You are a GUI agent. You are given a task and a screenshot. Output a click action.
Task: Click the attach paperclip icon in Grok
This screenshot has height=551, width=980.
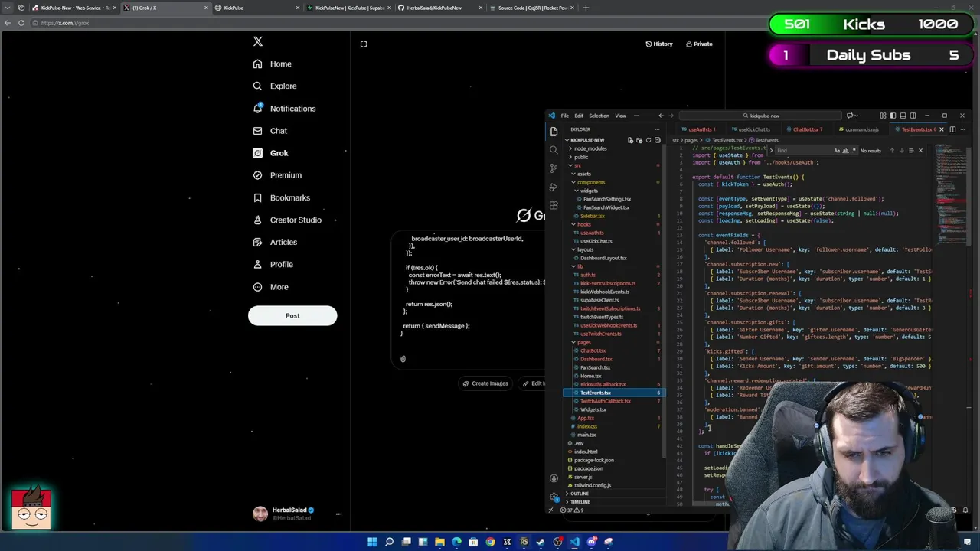click(403, 358)
